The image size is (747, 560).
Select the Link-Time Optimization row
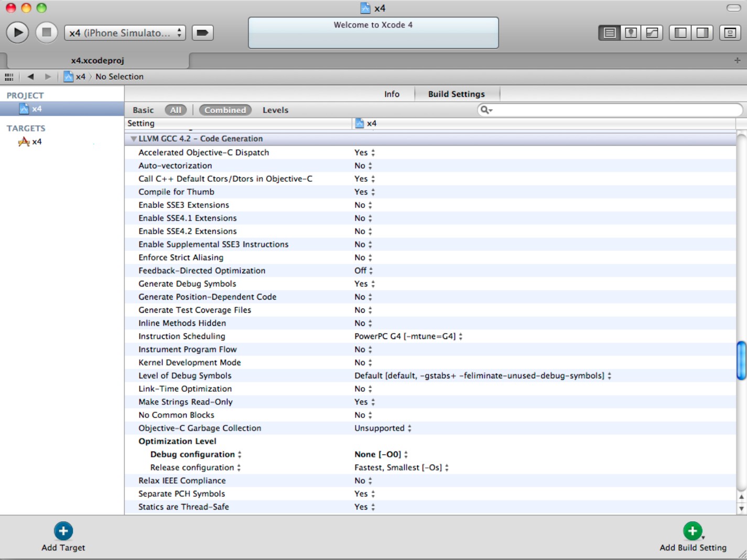430,389
